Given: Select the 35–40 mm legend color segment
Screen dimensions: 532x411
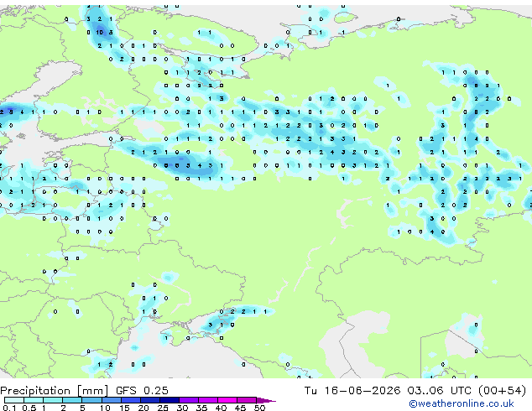Looking at the screenshot, I should tap(207, 400).
